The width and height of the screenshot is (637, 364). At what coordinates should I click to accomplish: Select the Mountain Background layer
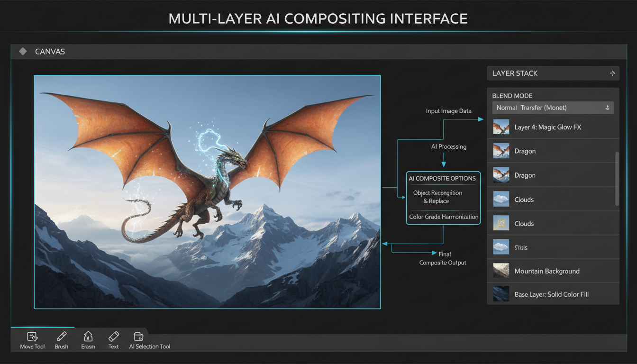click(x=547, y=271)
